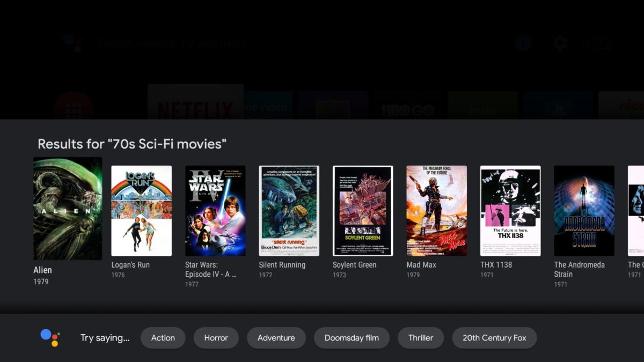Image resolution: width=644 pixels, height=362 pixels.
Task: Pick the Doomsday film suggestion chip
Action: tap(352, 338)
